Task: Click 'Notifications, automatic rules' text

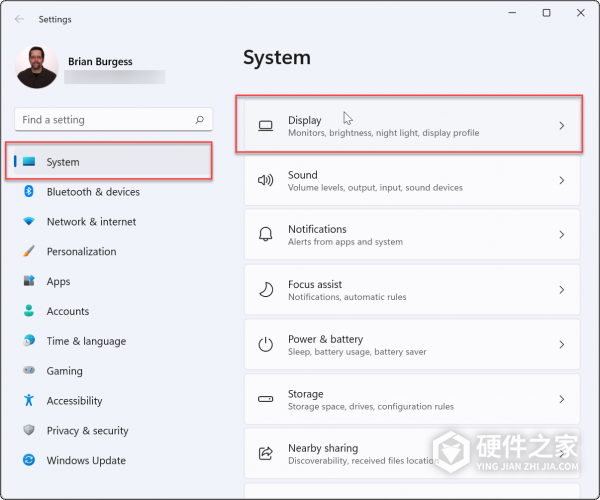Action: click(347, 297)
